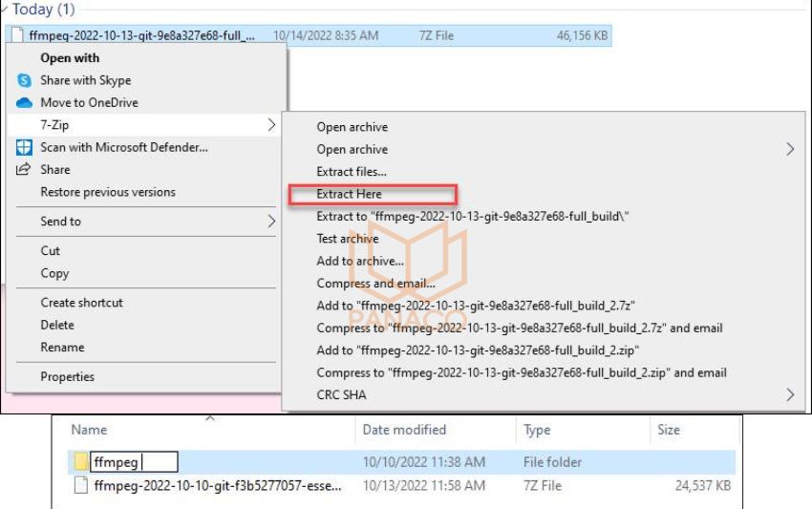Choose Extract to ffmpeg full_build folder

[x=473, y=216]
